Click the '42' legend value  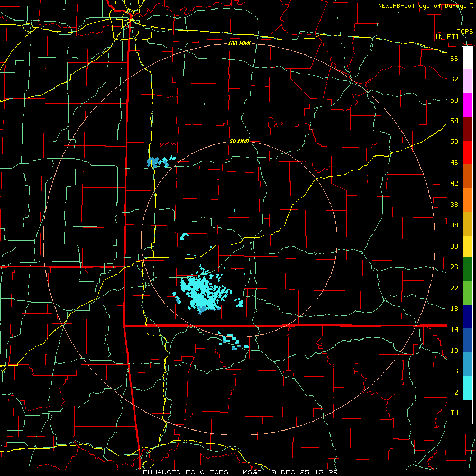(454, 183)
